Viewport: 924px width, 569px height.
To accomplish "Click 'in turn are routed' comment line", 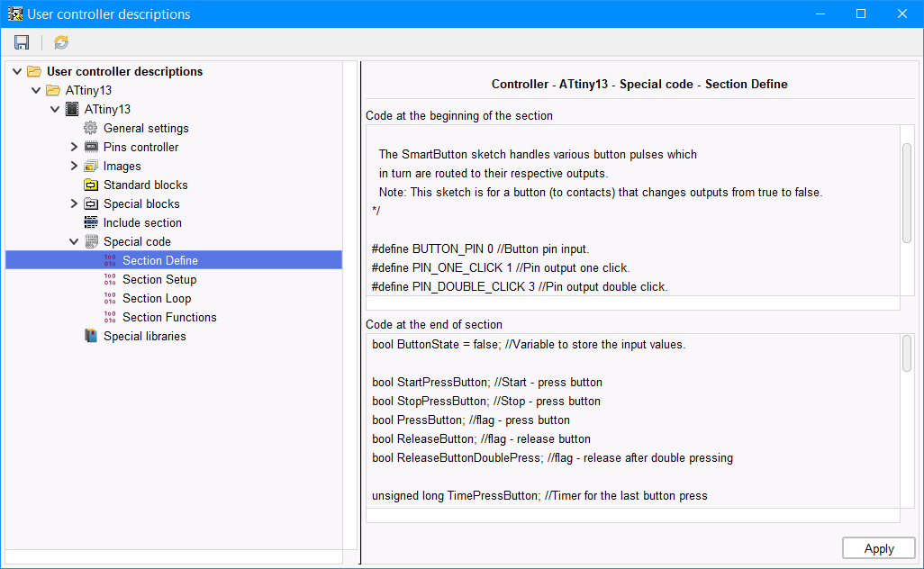I will coord(494,173).
